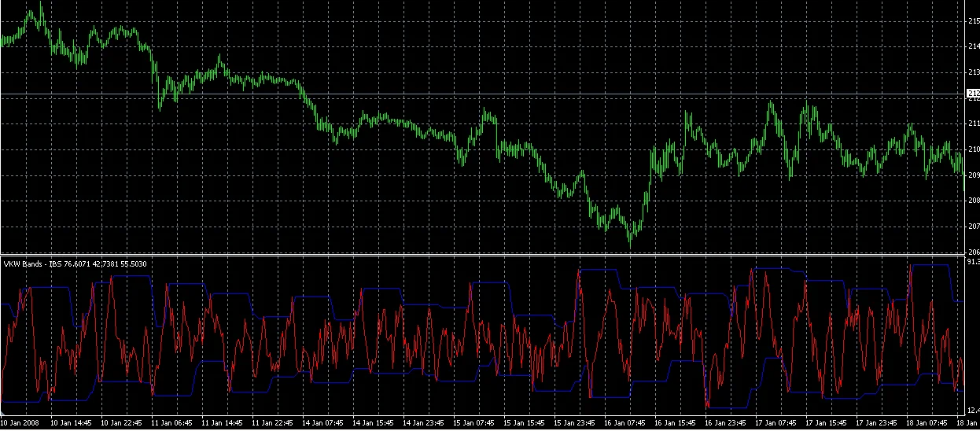The width and height of the screenshot is (980, 431).
Task: Click the 10 Jan 22:45 time label
Action: pyautogui.click(x=121, y=423)
